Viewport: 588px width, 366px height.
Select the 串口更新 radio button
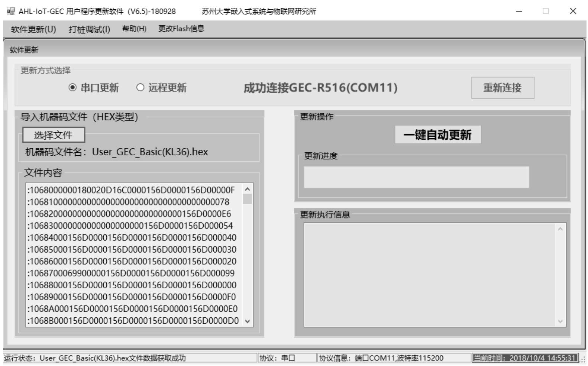94,88
